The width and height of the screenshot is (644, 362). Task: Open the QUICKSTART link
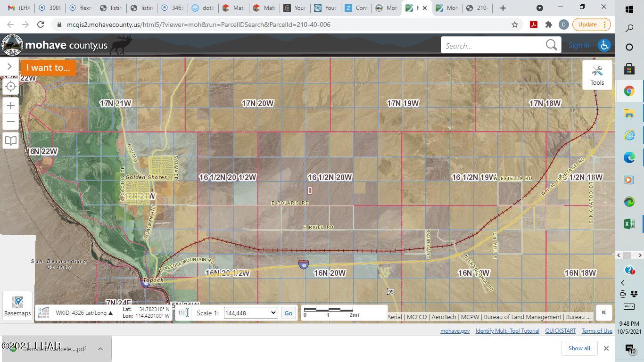point(560,331)
